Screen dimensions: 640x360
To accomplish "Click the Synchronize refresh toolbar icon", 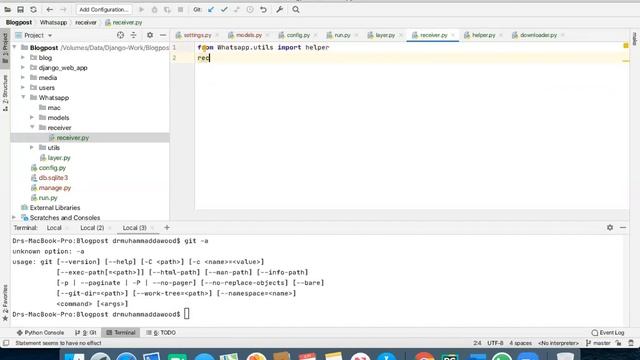I will (33, 9).
